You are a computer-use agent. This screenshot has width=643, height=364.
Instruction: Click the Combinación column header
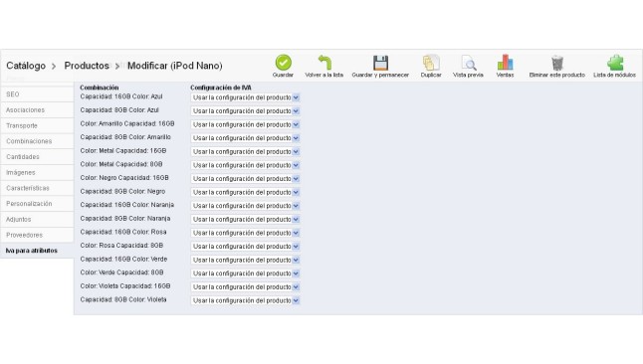point(100,88)
